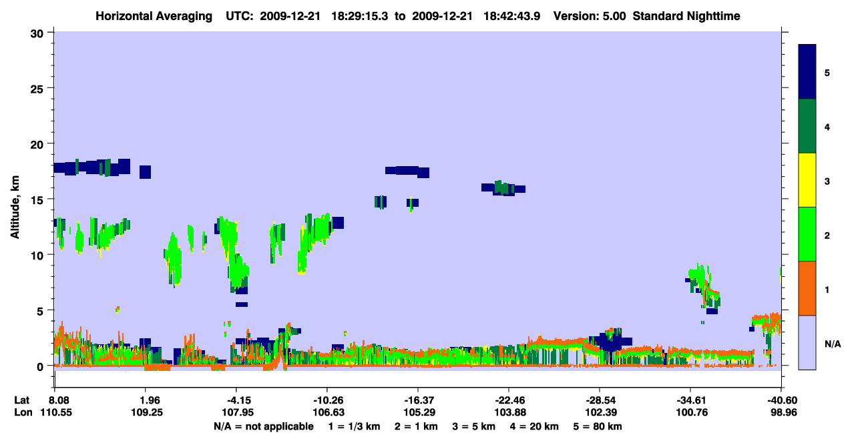Image resolution: width=868 pixels, height=445 pixels.
Task: Click 'N/A = not applicable' footnote
Action: pyautogui.click(x=263, y=426)
